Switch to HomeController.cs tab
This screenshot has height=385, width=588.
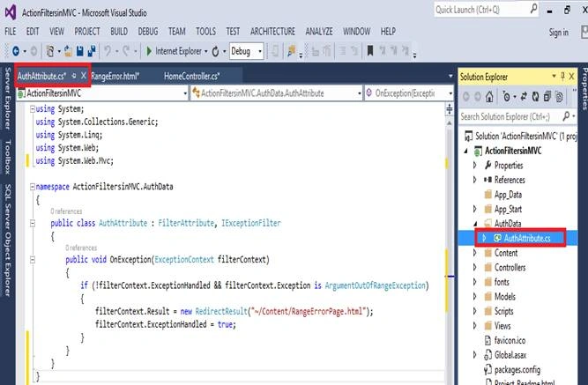(x=192, y=76)
